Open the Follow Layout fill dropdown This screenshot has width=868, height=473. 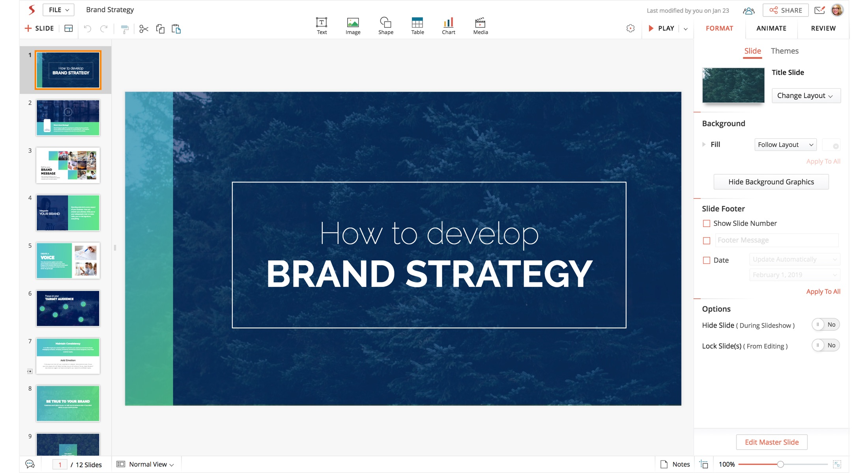pos(785,145)
